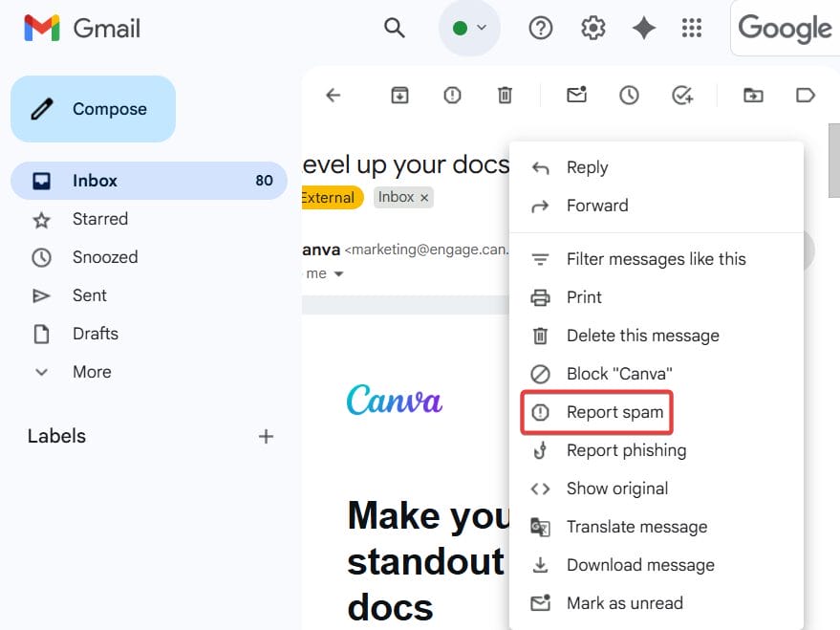Choose Report phishing option
The height and width of the screenshot is (630, 840).
[x=657, y=450]
